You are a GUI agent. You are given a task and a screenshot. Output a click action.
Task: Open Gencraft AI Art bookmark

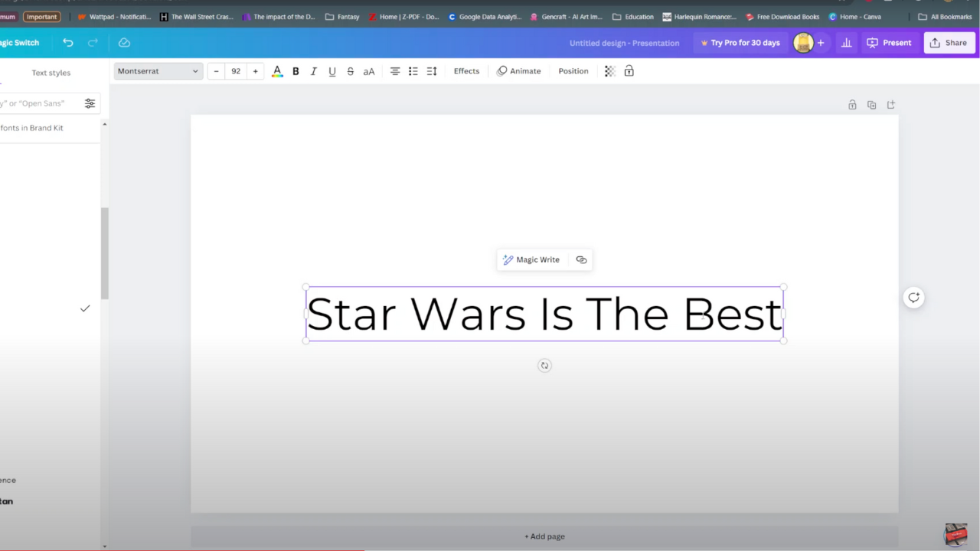567,17
